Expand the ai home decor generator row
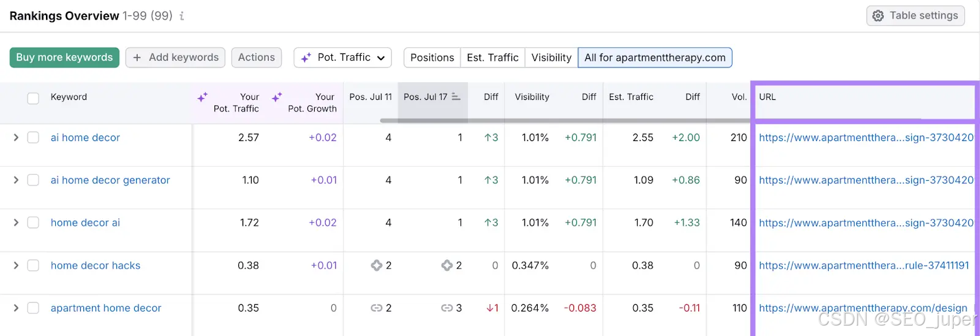This screenshot has width=980, height=336. (x=16, y=180)
